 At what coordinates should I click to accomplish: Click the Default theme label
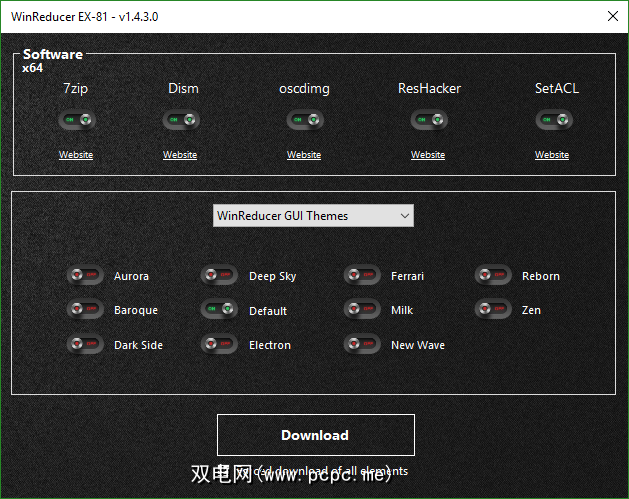click(268, 311)
